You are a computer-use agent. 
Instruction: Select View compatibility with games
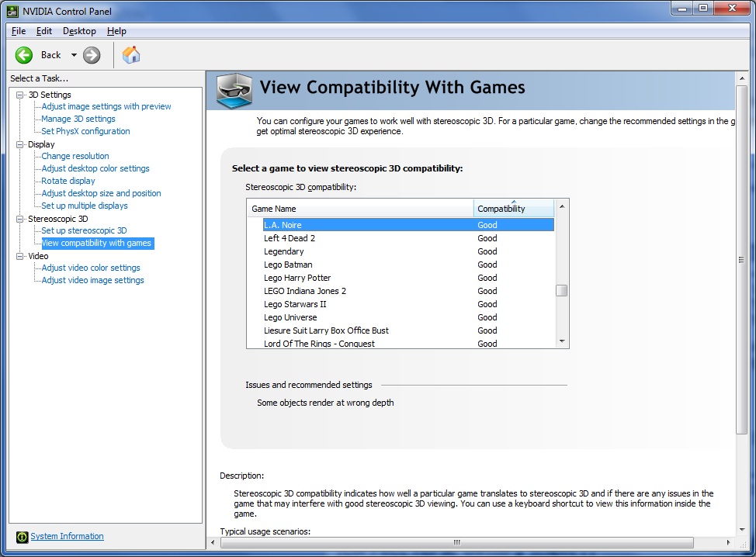(97, 244)
